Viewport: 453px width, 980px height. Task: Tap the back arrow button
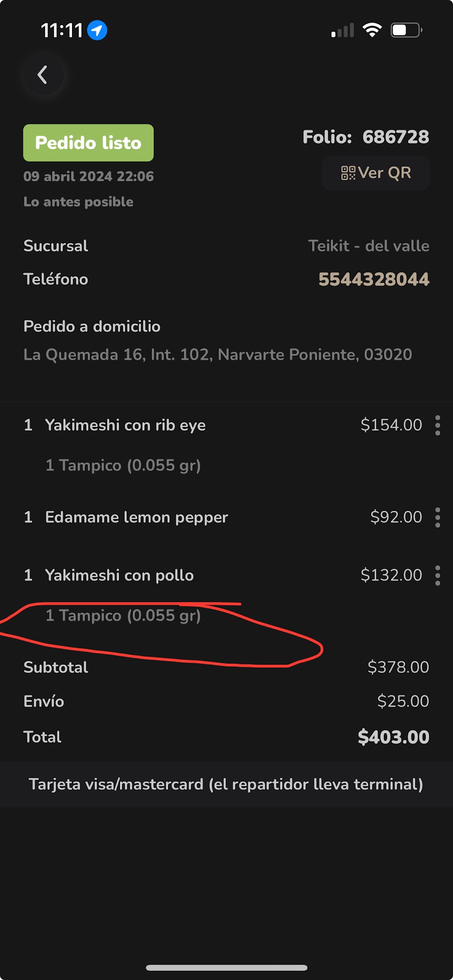pyautogui.click(x=43, y=75)
